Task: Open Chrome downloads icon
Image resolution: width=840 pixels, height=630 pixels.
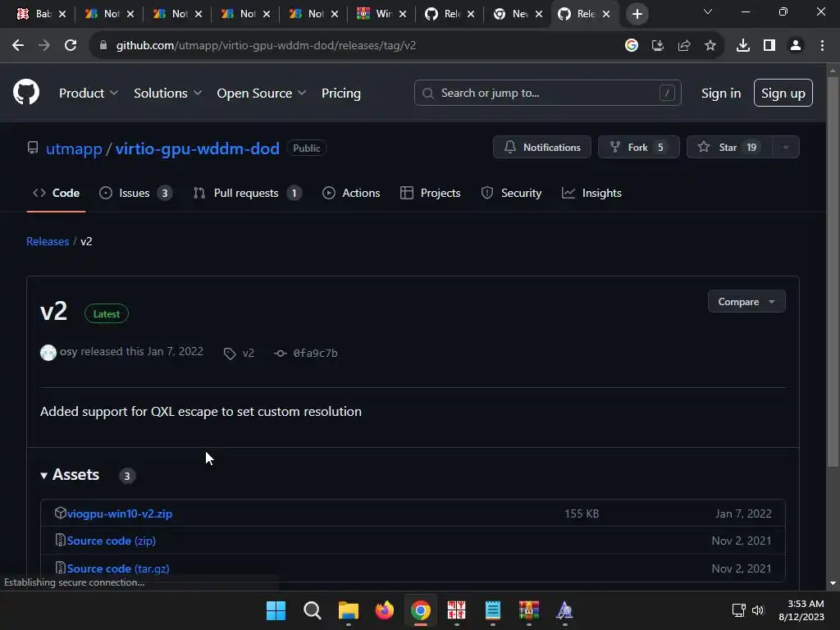Action: click(x=743, y=46)
